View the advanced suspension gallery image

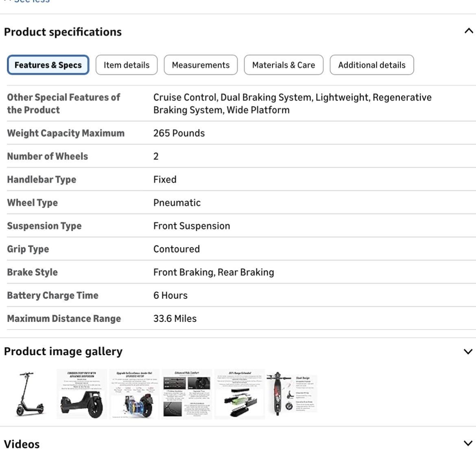click(x=82, y=394)
